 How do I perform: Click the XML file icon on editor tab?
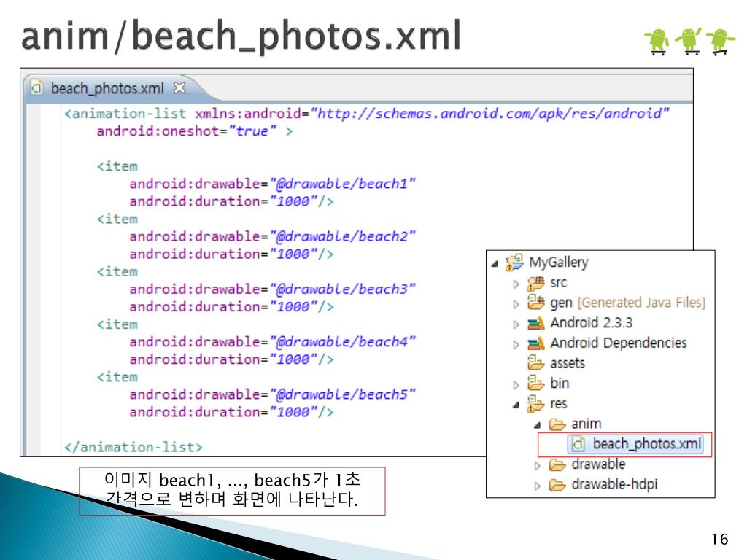[x=36, y=87]
